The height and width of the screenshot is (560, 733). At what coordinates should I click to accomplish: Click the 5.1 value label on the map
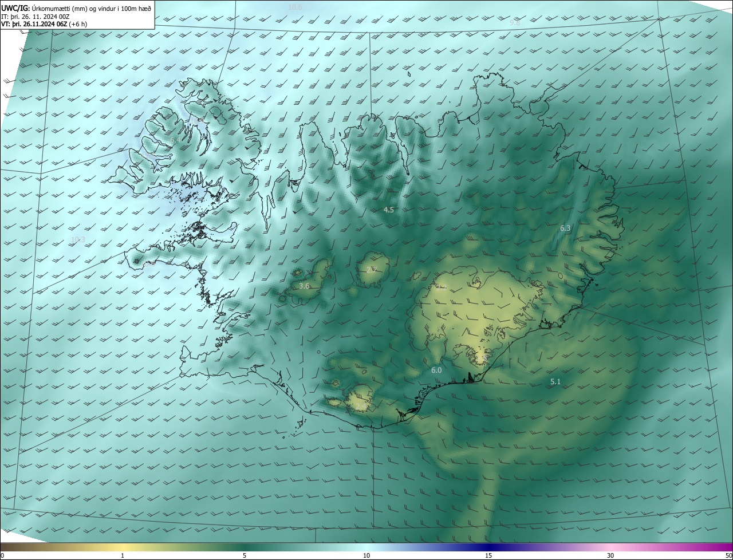555,381
